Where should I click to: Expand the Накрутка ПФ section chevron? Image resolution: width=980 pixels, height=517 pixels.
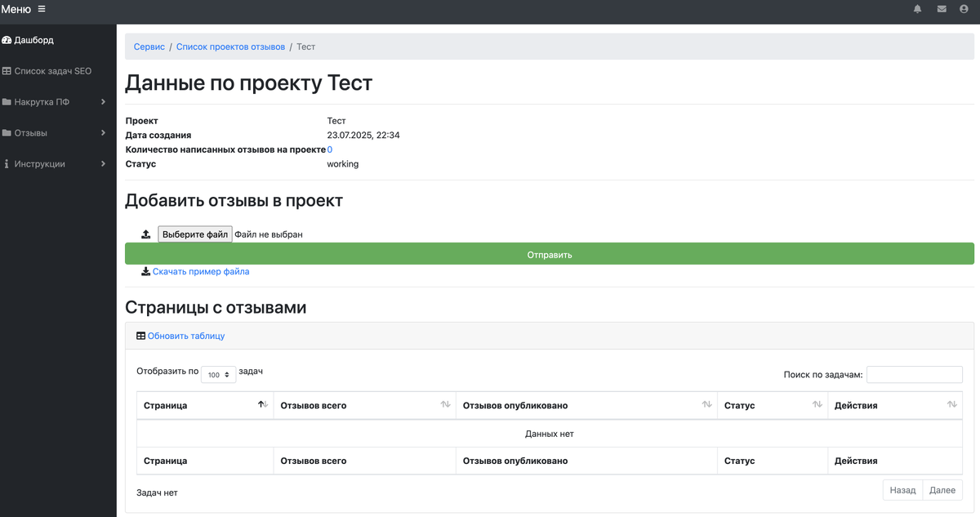pyautogui.click(x=103, y=101)
